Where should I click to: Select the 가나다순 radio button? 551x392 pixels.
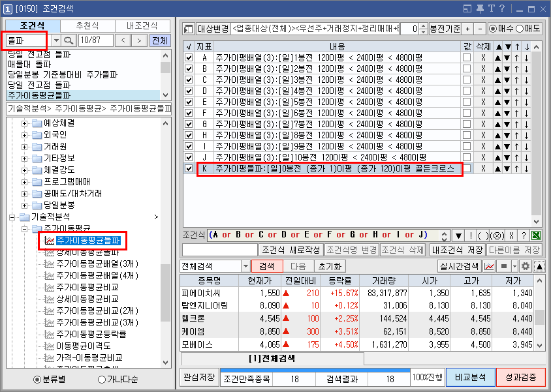tap(102, 380)
